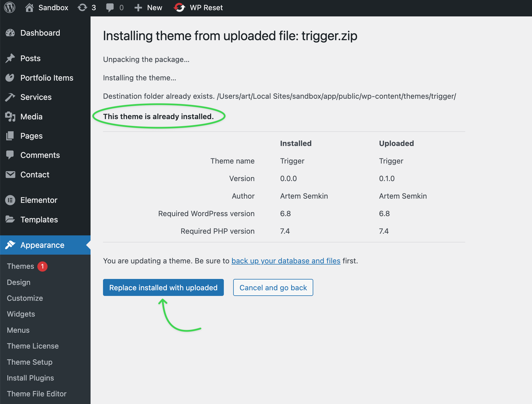Open the Templates folder icon
Image resolution: width=532 pixels, height=404 pixels.
[10, 220]
